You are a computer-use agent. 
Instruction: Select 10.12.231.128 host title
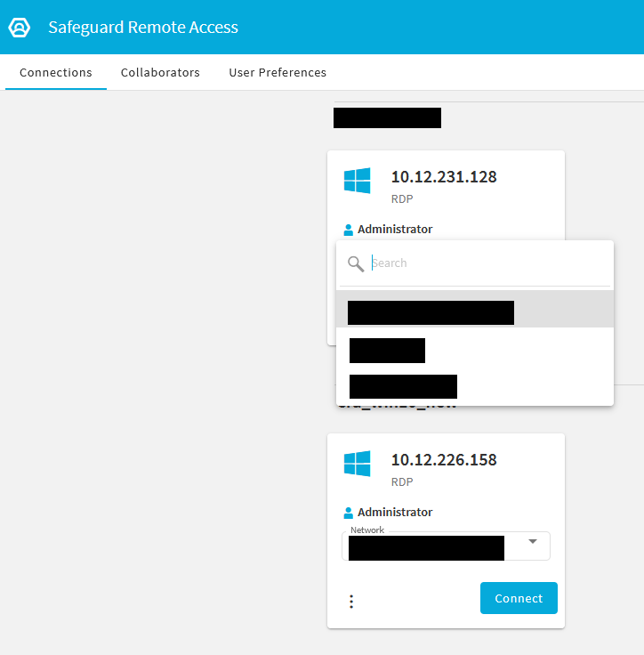(x=444, y=177)
